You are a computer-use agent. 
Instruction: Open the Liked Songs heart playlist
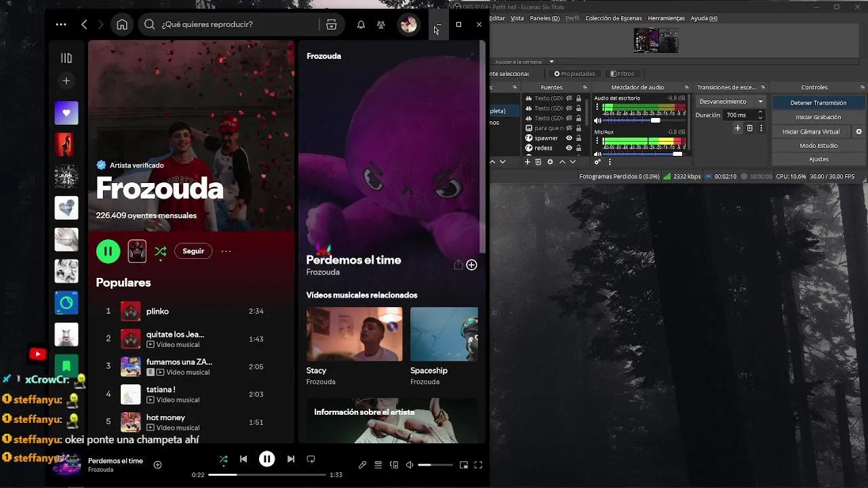point(66,113)
